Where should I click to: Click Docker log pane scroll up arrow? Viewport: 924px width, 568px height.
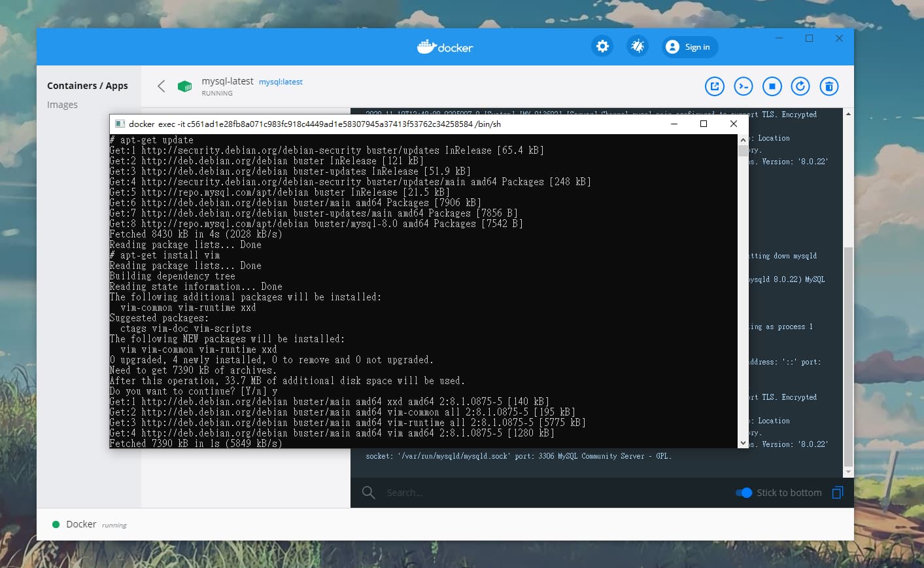(849, 114)
